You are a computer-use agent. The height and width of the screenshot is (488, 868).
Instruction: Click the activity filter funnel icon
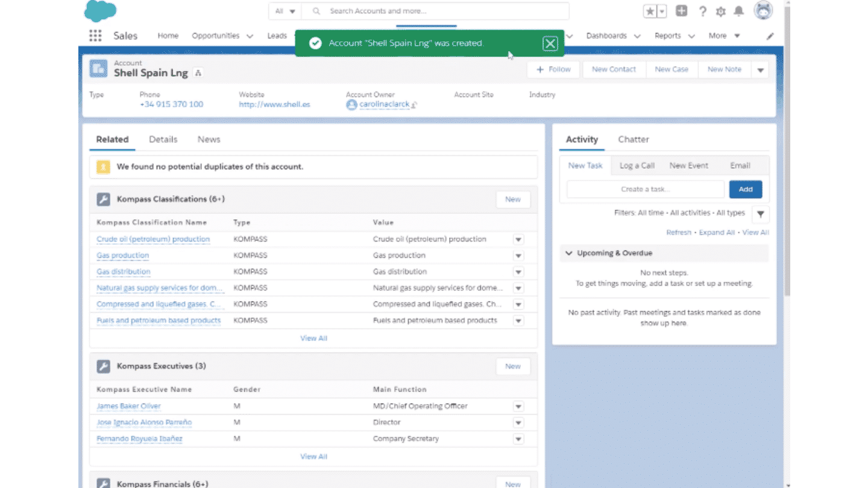coord(761,214)
